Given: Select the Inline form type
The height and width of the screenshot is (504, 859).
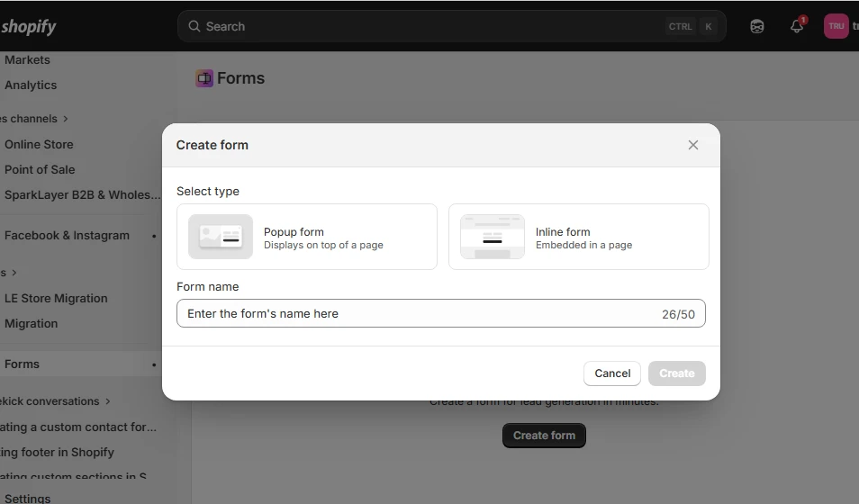Looking at the screenshot, I should [578, 237].
